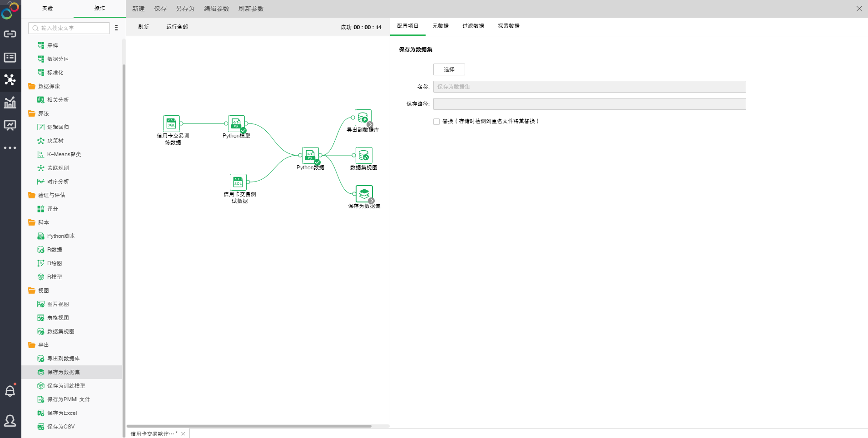Switch to the 实验 tab
This screenshot has width=868, height=438.
click(47, 9)
